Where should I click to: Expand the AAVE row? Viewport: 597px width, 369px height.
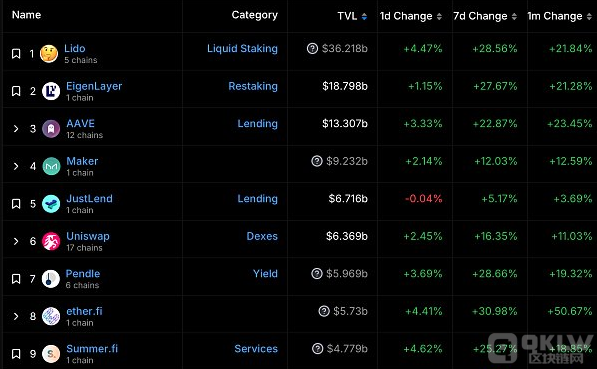point(16,129)
